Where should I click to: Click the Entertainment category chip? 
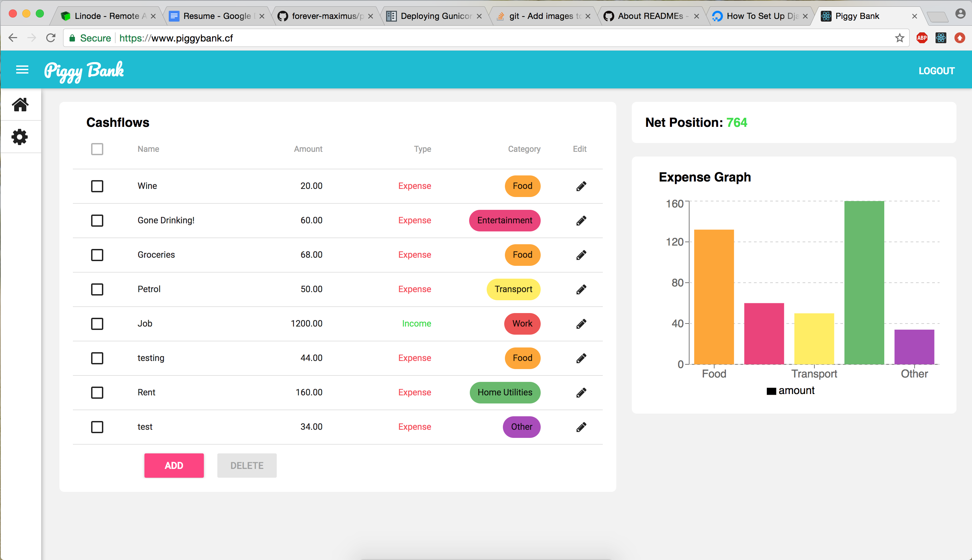coord(505,220)
